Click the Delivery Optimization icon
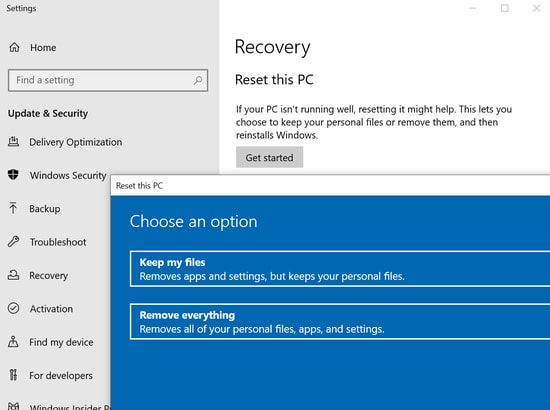The width and height of the screenshot is (550, 410). (13, 142)
